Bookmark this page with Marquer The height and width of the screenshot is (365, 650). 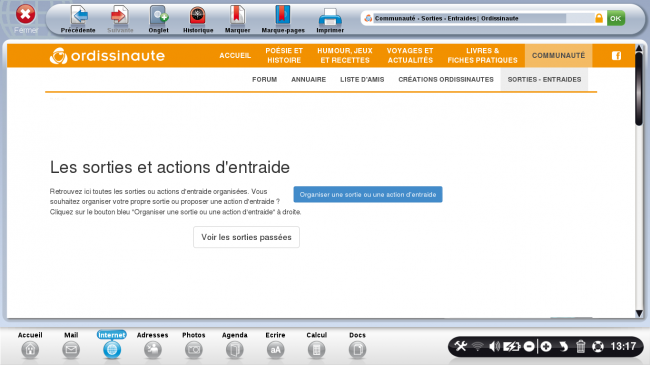pyautogui.click(x=237, y=19)
